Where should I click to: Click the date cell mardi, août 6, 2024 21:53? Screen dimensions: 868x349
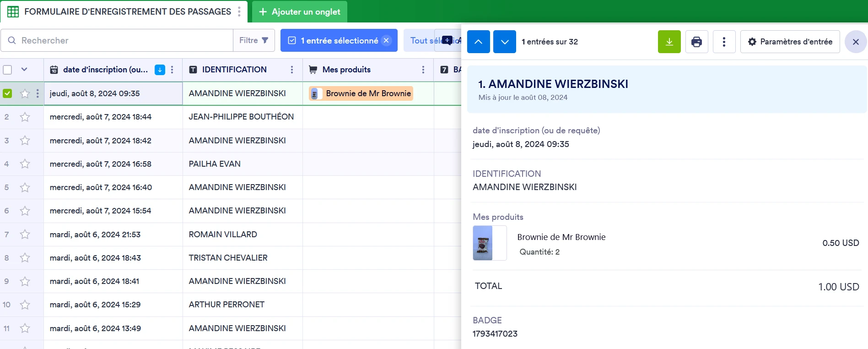pyautogui.click(x=113, y=234)
